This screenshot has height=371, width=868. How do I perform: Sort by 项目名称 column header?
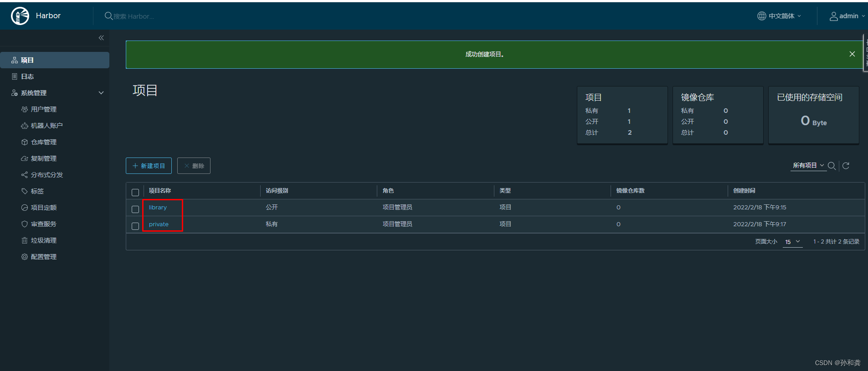point(160,191)
